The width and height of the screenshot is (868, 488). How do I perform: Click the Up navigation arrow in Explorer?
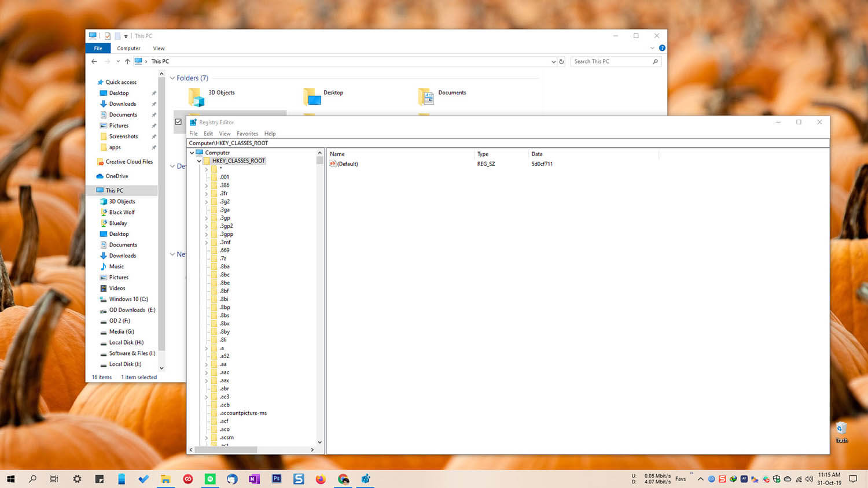127,61
